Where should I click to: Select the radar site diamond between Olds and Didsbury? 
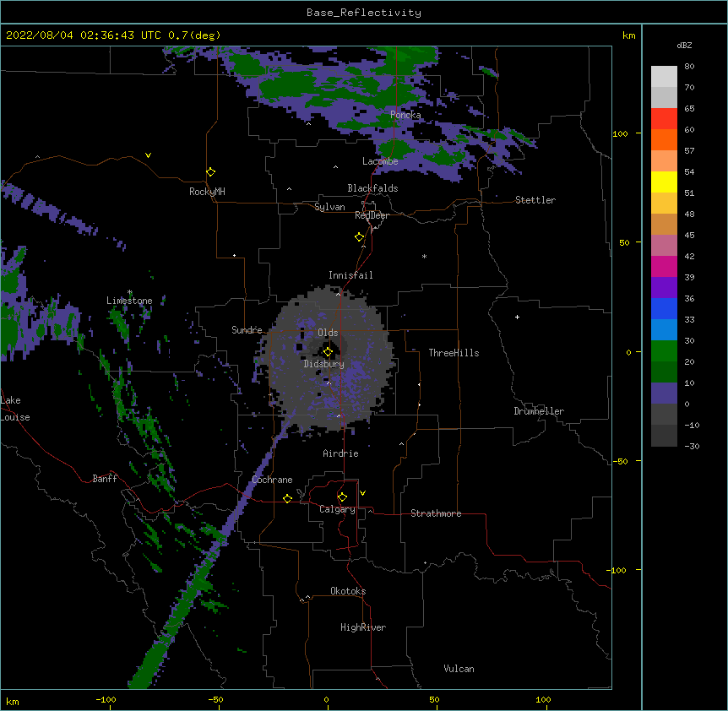click(x=328, y=352)
